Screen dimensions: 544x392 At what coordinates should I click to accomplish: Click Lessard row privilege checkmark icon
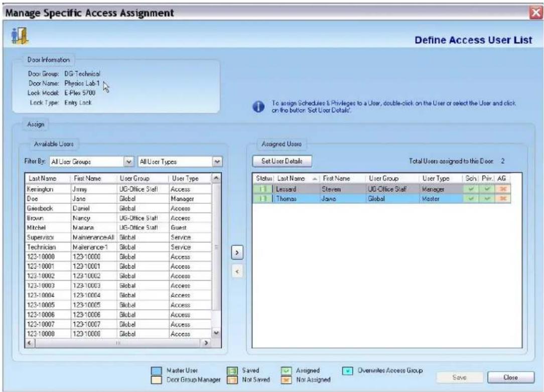coord(487,189)
